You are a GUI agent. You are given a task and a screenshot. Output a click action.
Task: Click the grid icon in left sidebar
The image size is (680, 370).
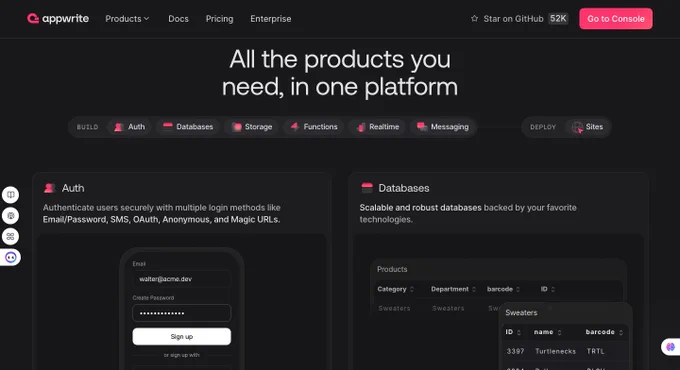click(x=10, y=236)
